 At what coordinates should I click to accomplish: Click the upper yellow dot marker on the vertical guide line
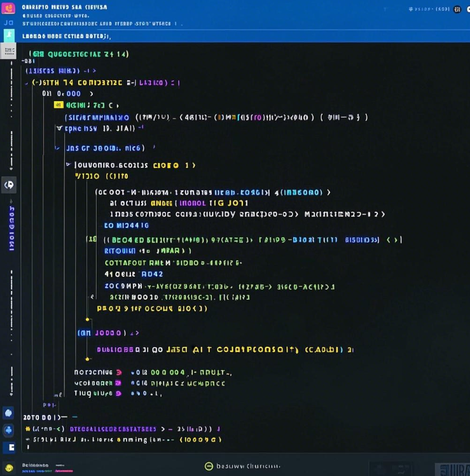coord(87,319)
